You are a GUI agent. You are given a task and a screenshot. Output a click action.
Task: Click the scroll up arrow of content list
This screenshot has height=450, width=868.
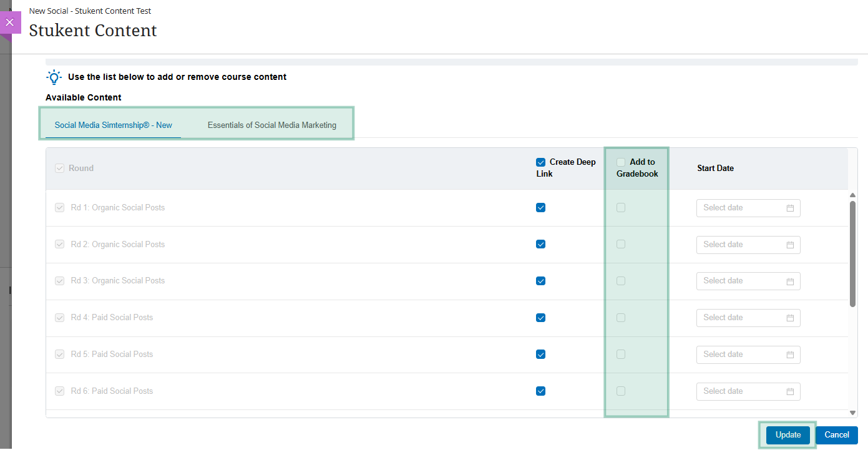click(x=852, y=196)
